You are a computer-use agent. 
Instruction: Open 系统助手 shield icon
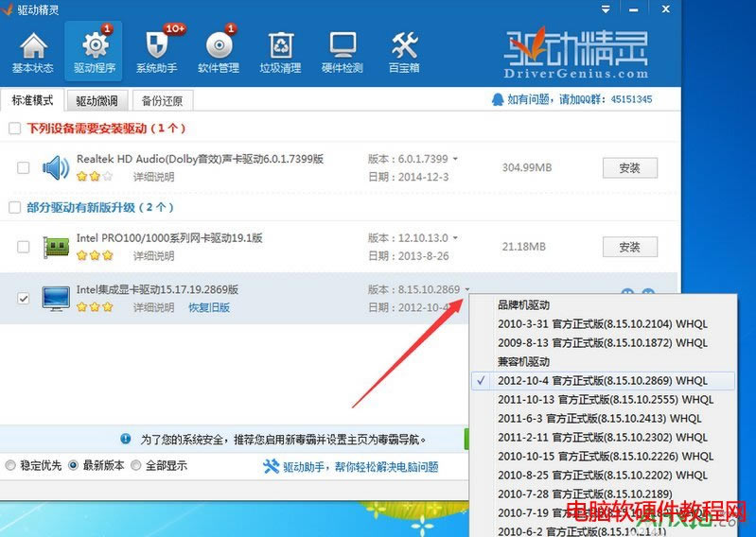(x=156, y=52)
